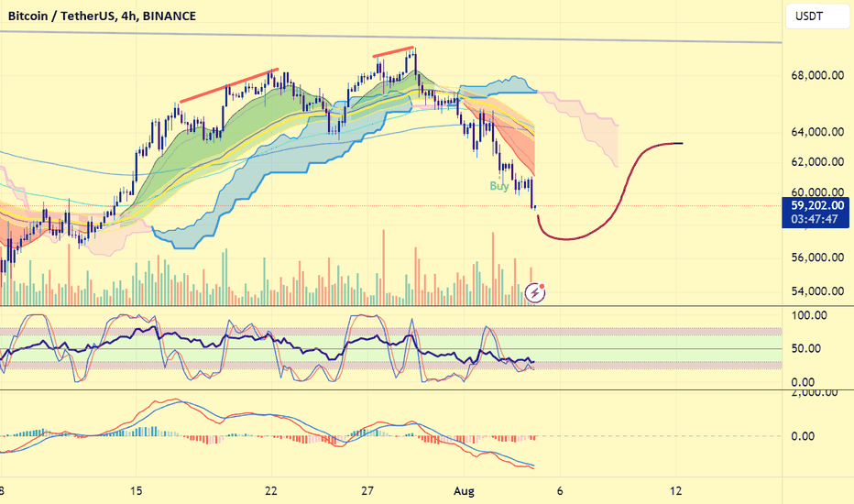Click the 03:47:47 candle countdown timer

click(x=815, y=219)
